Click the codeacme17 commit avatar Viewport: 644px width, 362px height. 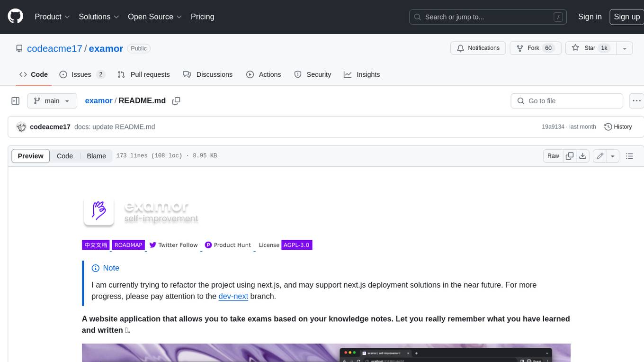click(x=21, y=127)
